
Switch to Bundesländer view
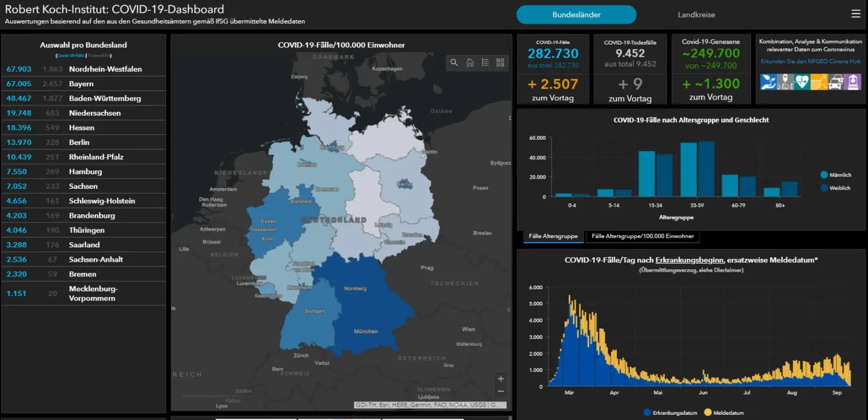(576, 14)
